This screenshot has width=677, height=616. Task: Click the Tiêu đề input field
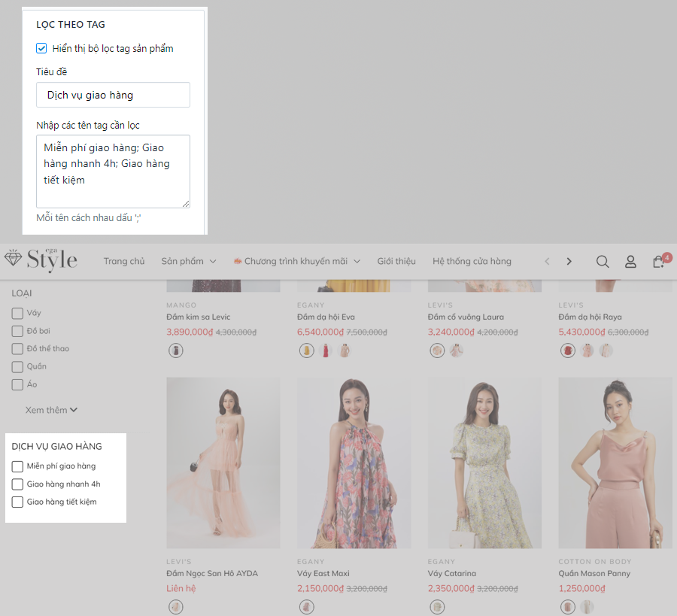pos(113,96)
